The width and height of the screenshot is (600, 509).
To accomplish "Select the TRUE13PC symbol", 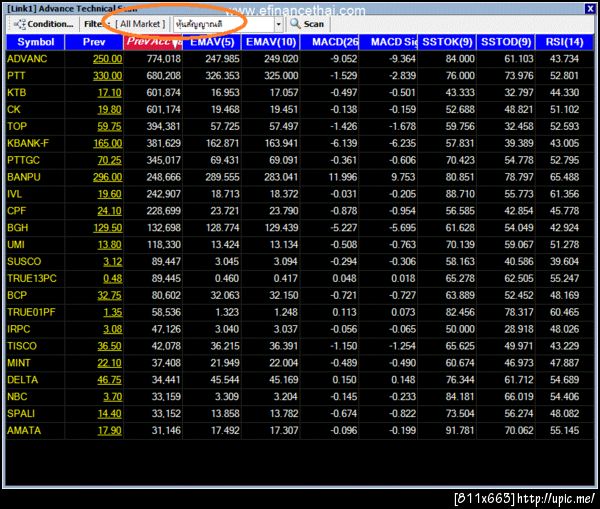I will coord(32,278).
